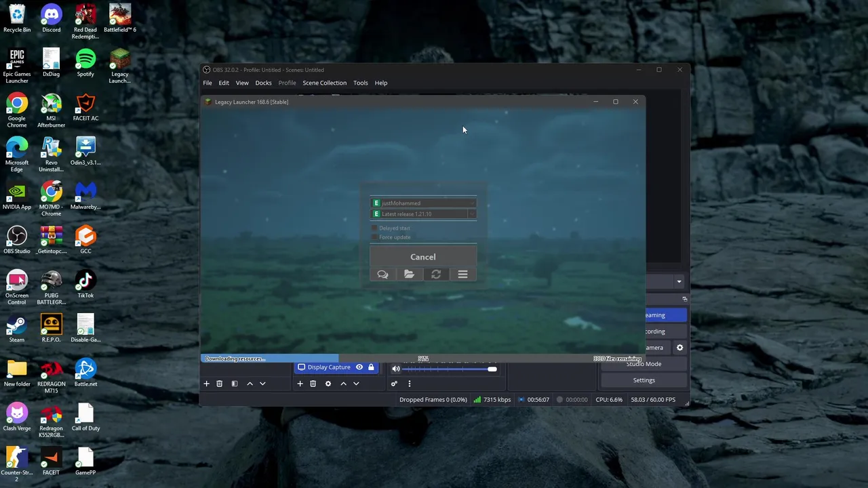Open source properties gear icon in OBS Sources dock
Image resolution: width=868 pixels, height=488 pixels.
(328, 384)
